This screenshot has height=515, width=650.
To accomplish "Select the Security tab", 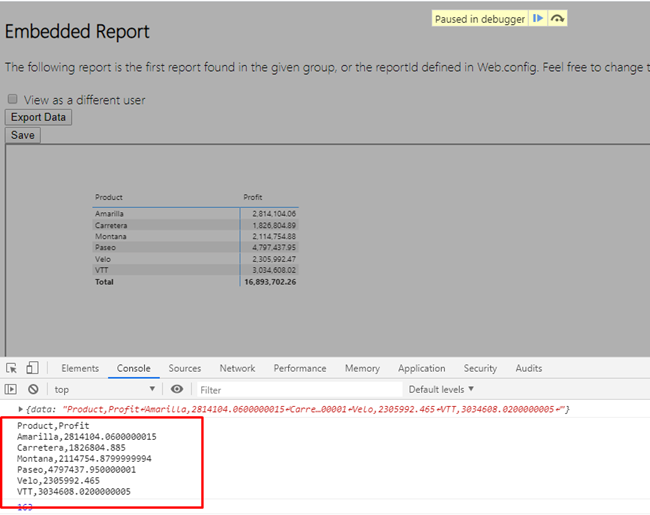I will click(x=480, y=368).
